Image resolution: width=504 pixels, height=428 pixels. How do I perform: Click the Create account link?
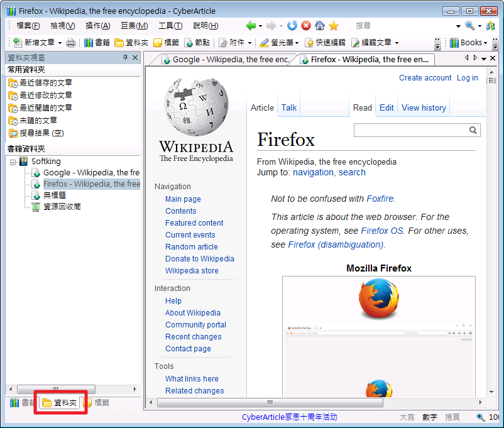(425, 78)
